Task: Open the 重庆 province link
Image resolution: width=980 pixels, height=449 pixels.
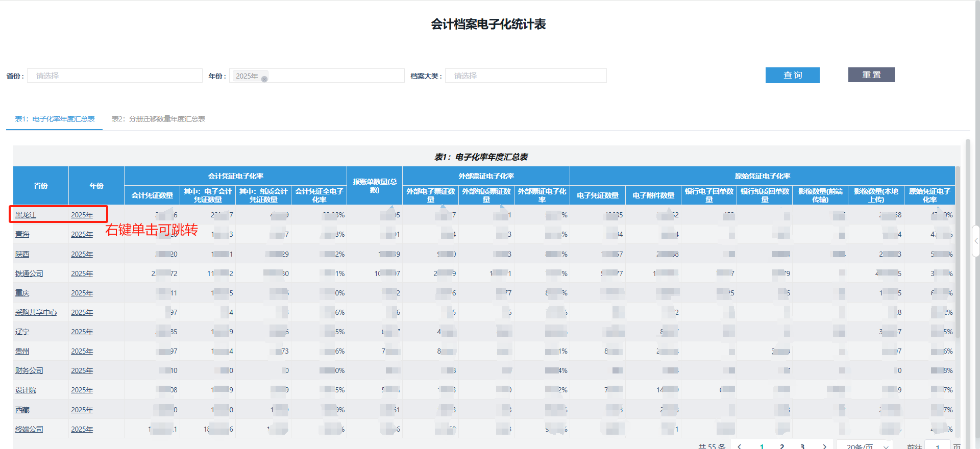Action: pos(22,293)
